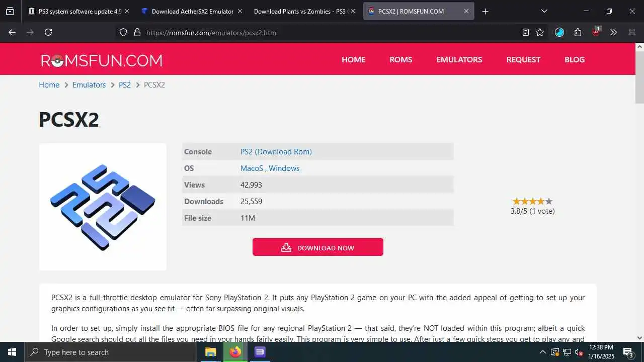This screenshot has width=644, height=362.
Task: List all tabs dropdown arrow
Action: pos(544,11)
